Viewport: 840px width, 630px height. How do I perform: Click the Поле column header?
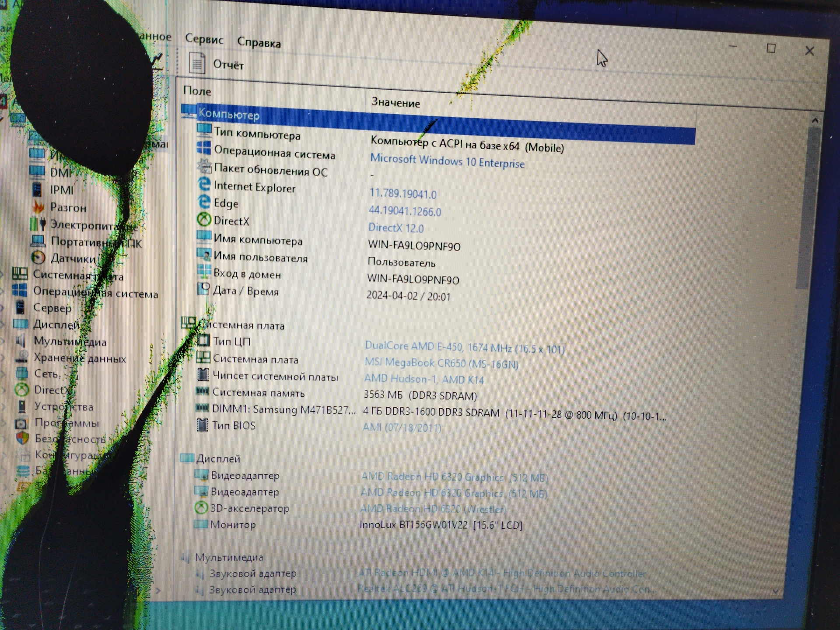point(197,91)
